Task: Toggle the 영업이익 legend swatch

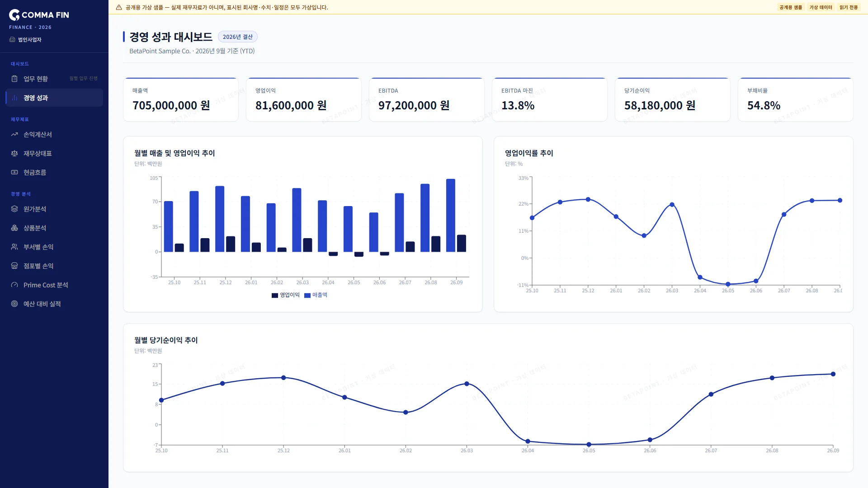Action: pos(275,295)
